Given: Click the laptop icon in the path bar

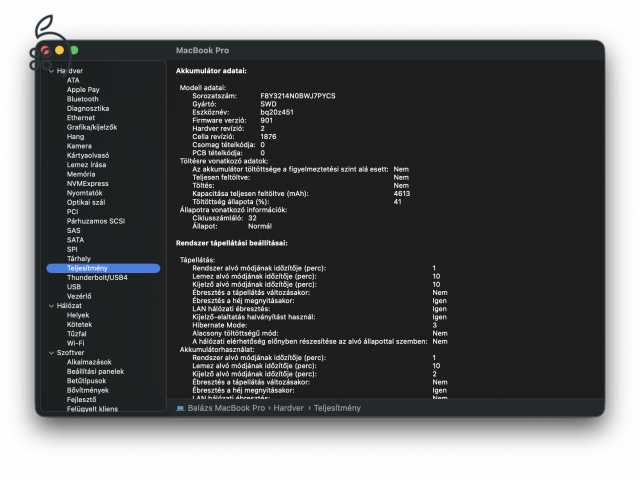Looking at the screenshot, I should (x=180, y=408).
